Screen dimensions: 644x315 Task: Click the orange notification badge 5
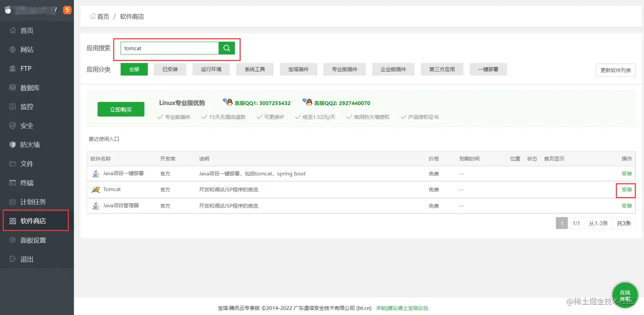coord(67,10)
